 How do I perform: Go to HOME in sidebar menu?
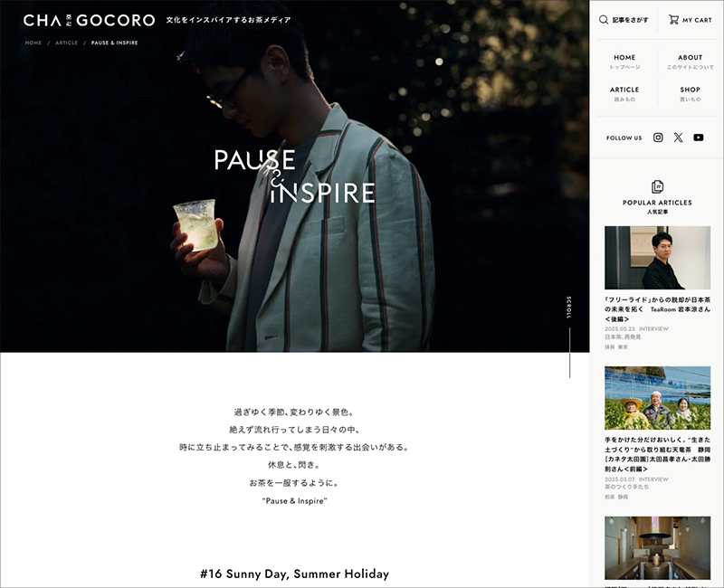pyautogui.click(x=624, y=62)
